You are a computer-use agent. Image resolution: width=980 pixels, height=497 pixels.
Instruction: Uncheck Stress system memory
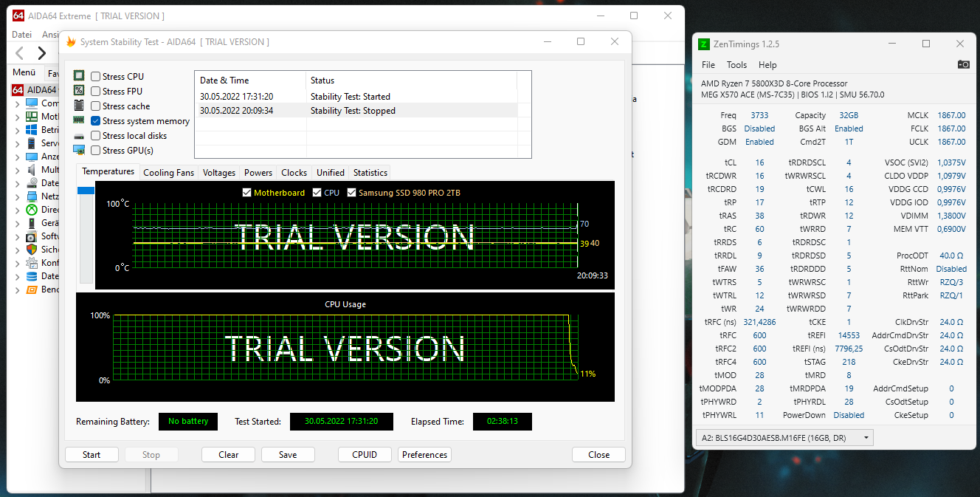point(96,121)
